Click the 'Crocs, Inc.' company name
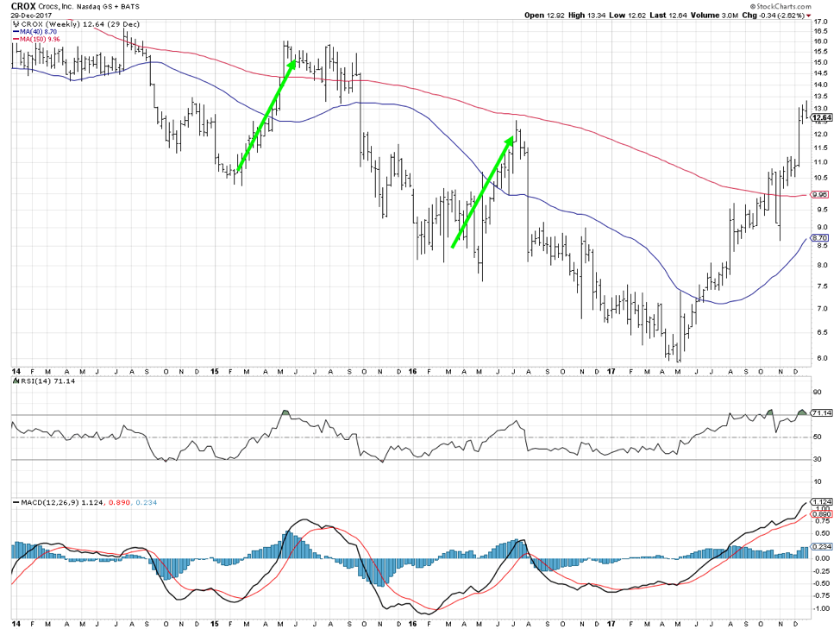 click(56, 6)
